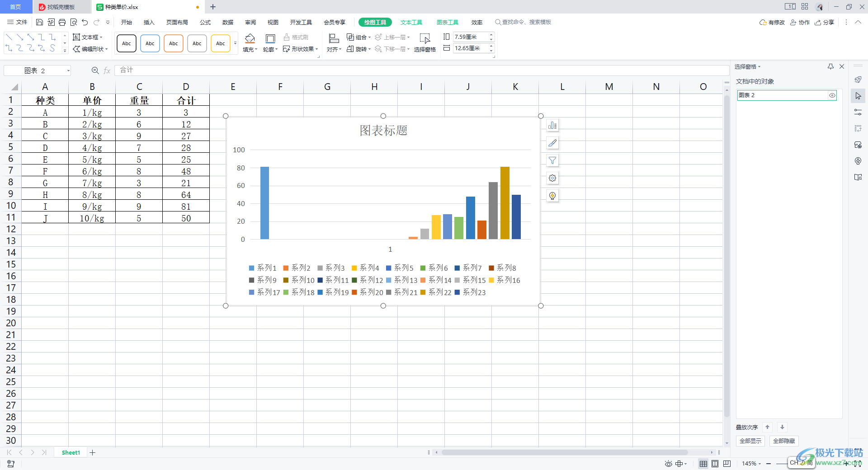The width and height of the screenshot is (868, 470).
Task: Click the eye protection mode icon
Action: pos(668,464)
